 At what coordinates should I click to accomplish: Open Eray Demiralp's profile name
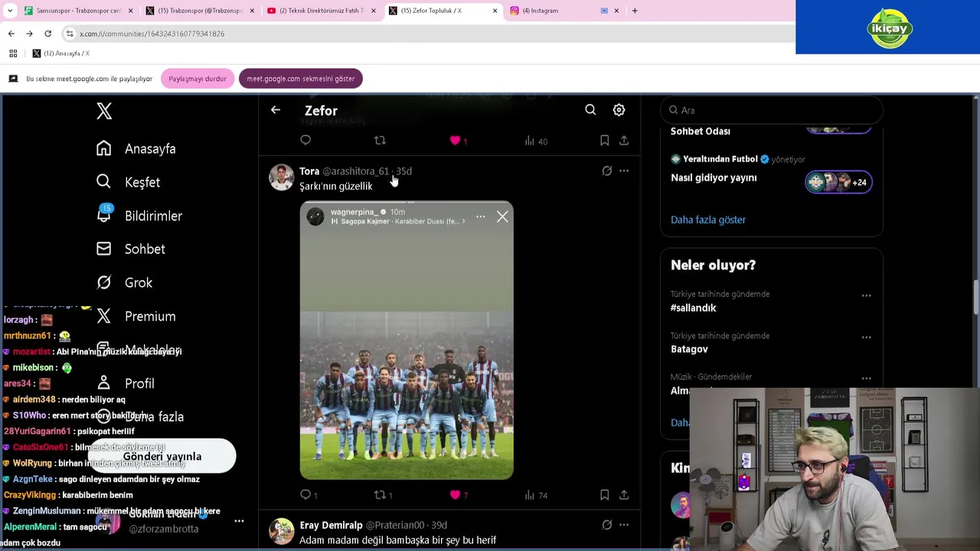click(331, 525)
